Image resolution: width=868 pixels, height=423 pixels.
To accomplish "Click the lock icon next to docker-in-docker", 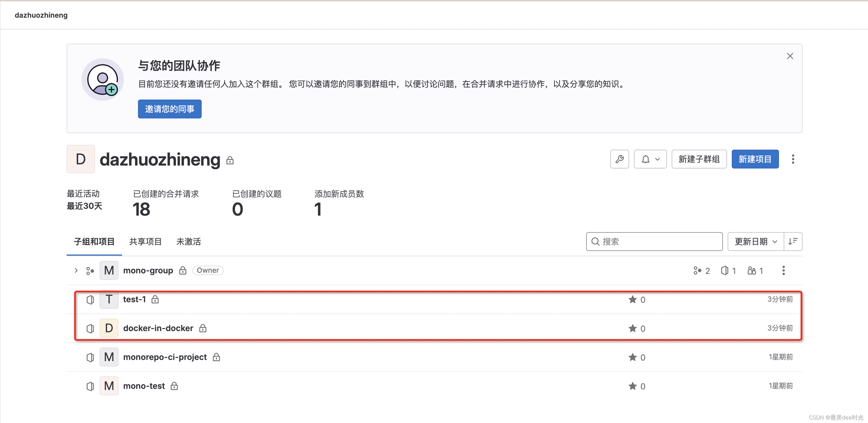I will (203, 328).
